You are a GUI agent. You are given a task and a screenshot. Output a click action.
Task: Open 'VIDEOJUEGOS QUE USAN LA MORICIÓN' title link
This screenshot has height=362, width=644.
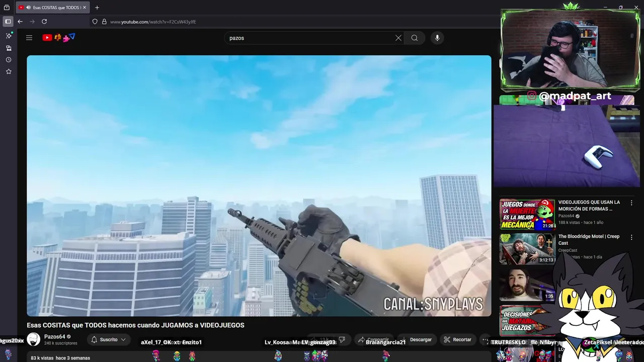(x=589, y=206)
